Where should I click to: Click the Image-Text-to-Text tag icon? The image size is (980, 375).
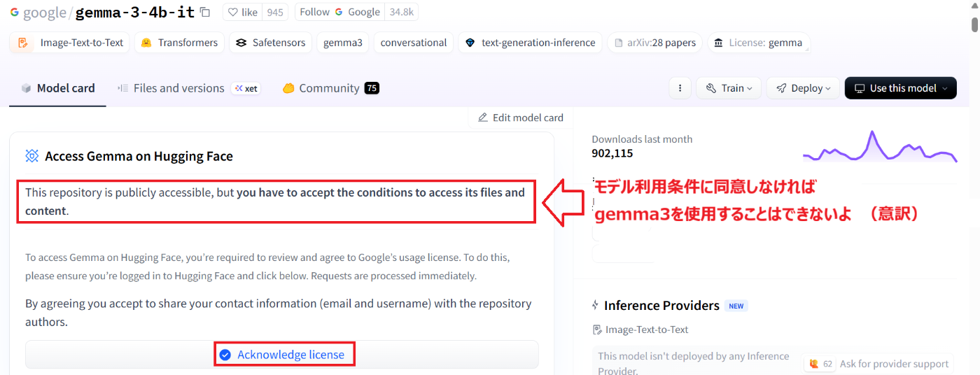[x=23, y=43]
